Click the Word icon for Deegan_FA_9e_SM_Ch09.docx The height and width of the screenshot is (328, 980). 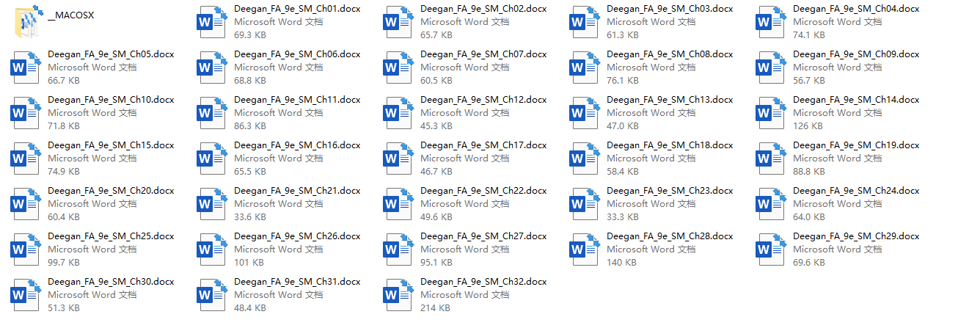click(771, 68)
